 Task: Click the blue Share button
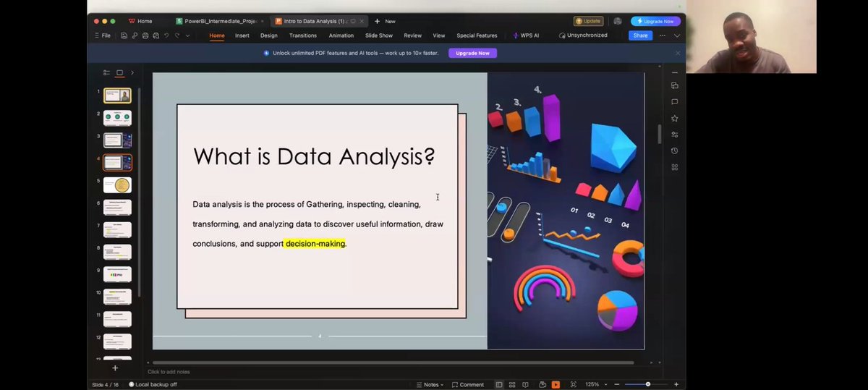[640, 35]
